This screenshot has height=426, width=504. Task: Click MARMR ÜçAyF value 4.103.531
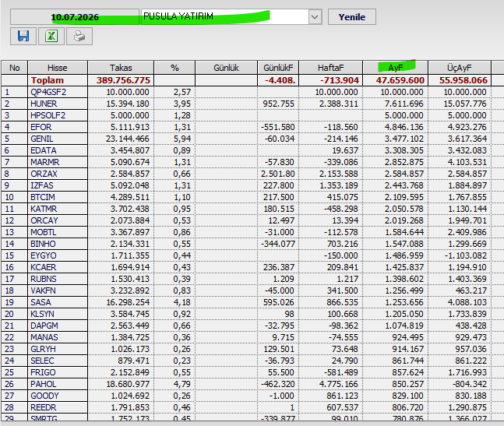pyautogui.click(x=467, y=162)
